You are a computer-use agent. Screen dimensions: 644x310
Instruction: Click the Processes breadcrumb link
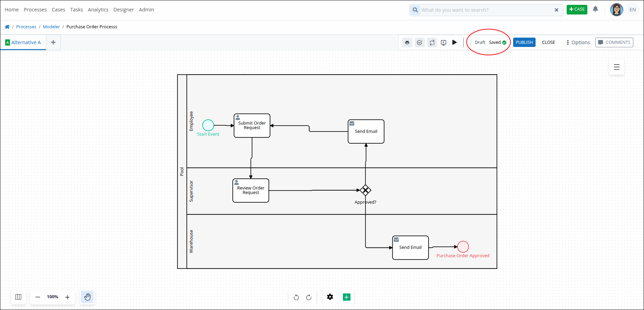26,27
